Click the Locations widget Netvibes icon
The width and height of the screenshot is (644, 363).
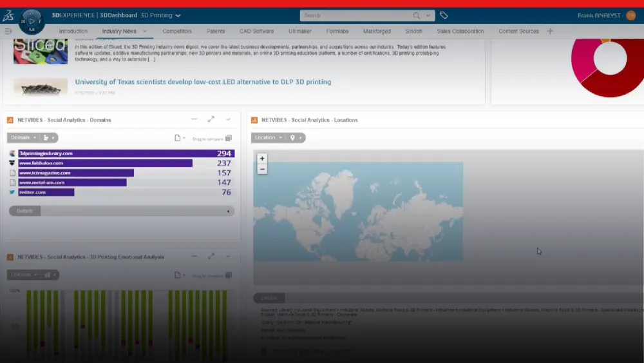click(x=254, y=120)
